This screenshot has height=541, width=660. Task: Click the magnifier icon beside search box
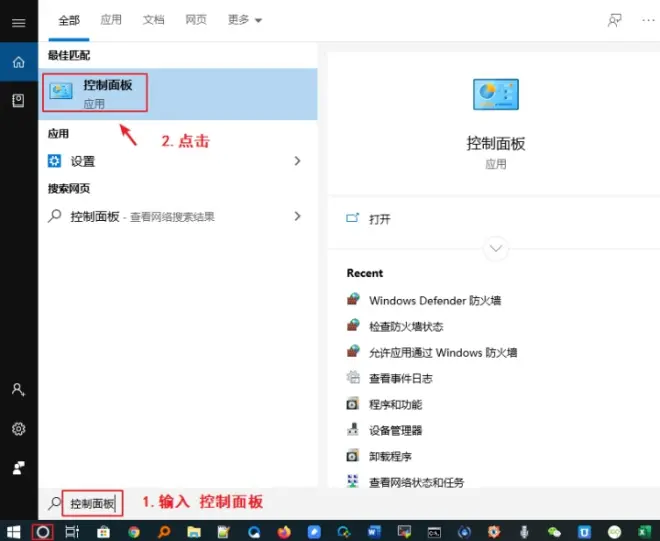coord(54,503)
